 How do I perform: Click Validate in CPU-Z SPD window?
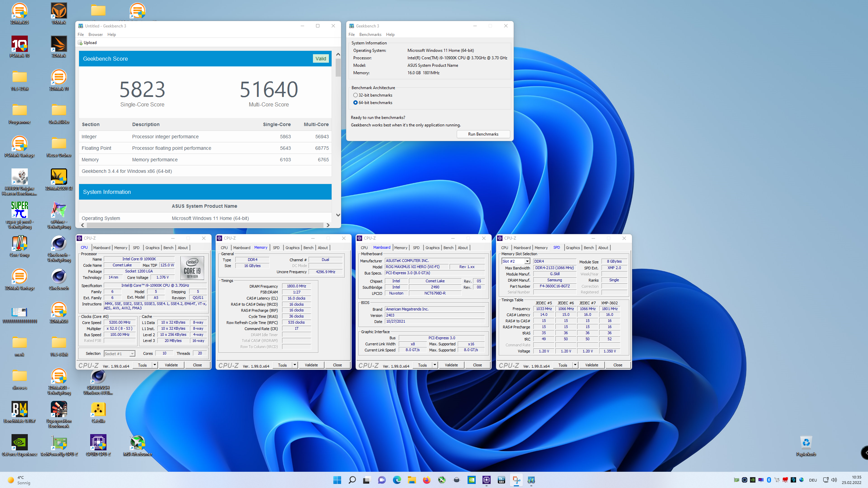click(592, 365)
